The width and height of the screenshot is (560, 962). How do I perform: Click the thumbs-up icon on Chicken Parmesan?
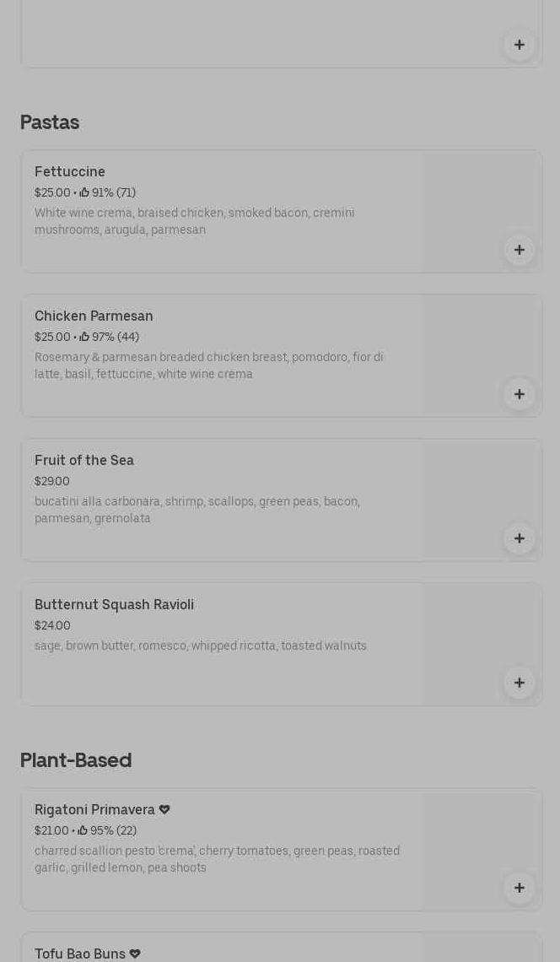84,338
